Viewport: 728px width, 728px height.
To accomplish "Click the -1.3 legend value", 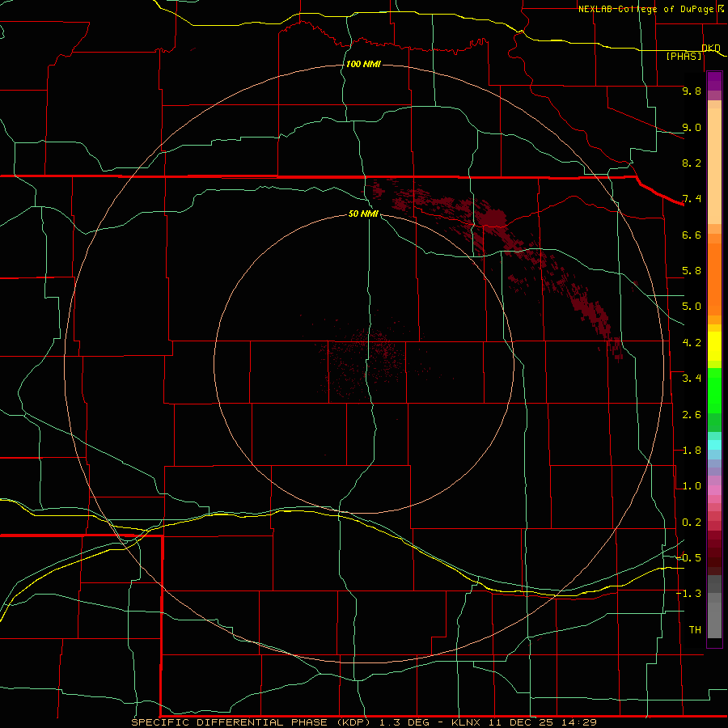I will tap(688, 594).
